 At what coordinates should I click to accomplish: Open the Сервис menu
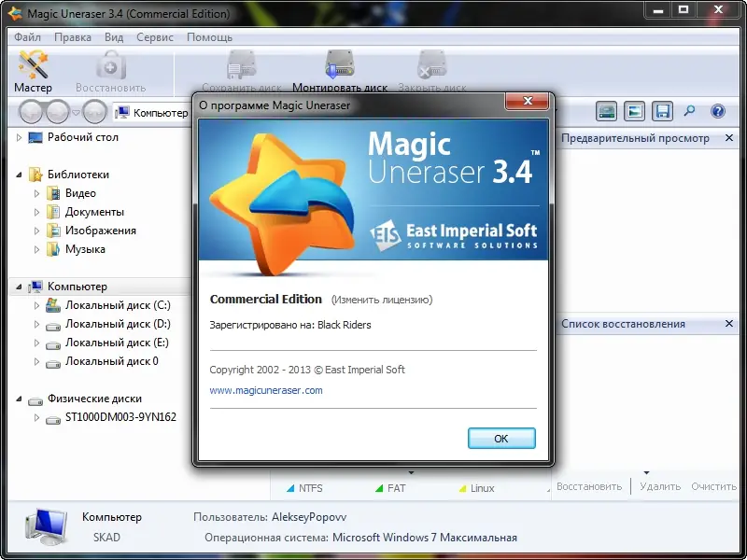155,37
